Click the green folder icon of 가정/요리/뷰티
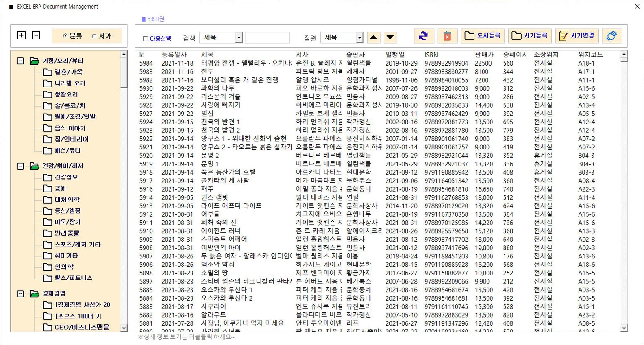The height and width of the screenshot is (345, 644). click(x=35, y=61)
